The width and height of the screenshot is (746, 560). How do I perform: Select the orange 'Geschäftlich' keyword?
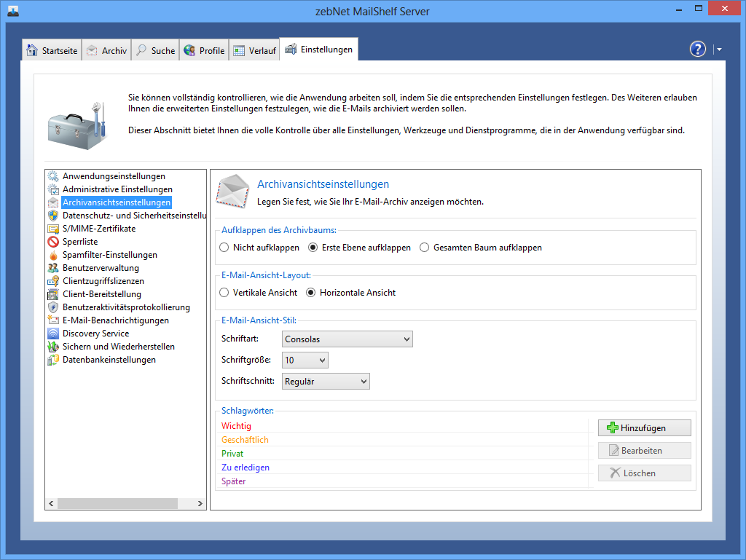point(245,440)
